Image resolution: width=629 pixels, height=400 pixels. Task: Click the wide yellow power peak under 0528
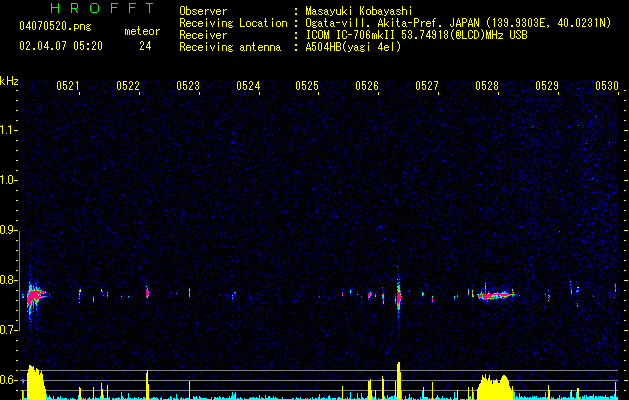494,388
